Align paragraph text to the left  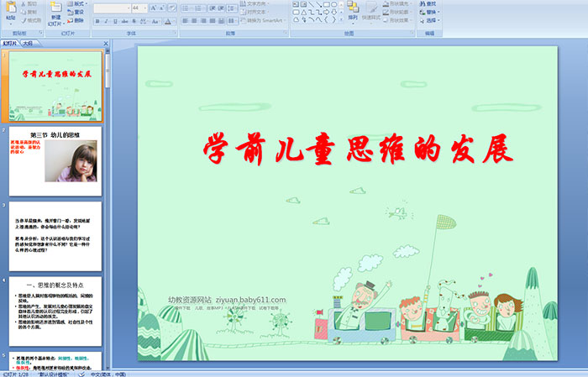pos(186,21)
